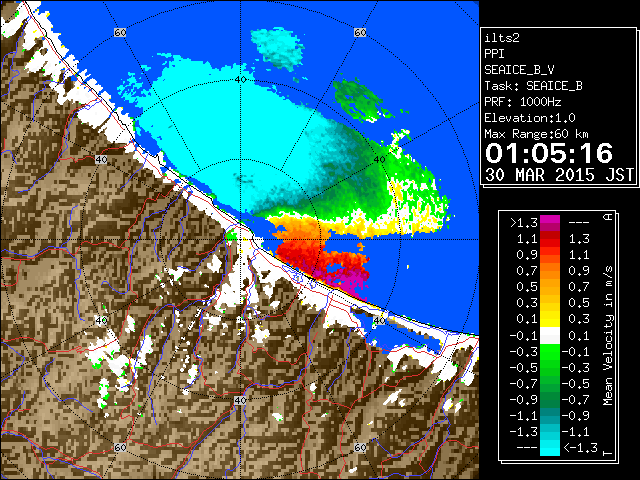Select the letter A beside the legend top
Image resolution: width=640 pixels, height=480 pixels.
608,216
